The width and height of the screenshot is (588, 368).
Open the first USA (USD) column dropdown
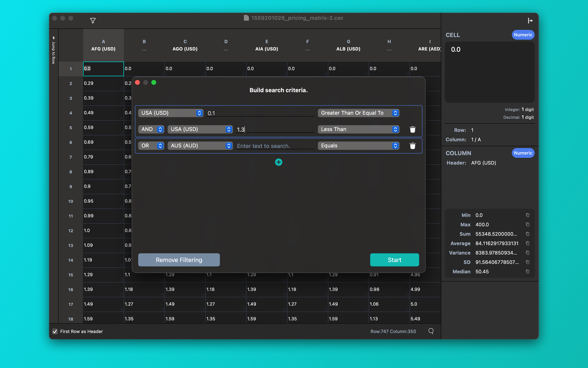tap(171, 113)
